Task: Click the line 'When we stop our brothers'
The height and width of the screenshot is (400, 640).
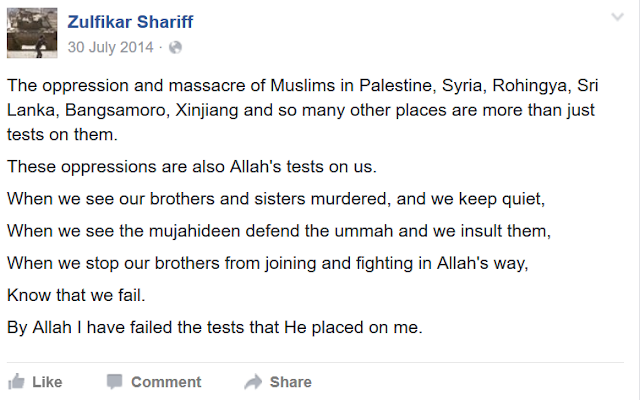Action: [268, 263]
